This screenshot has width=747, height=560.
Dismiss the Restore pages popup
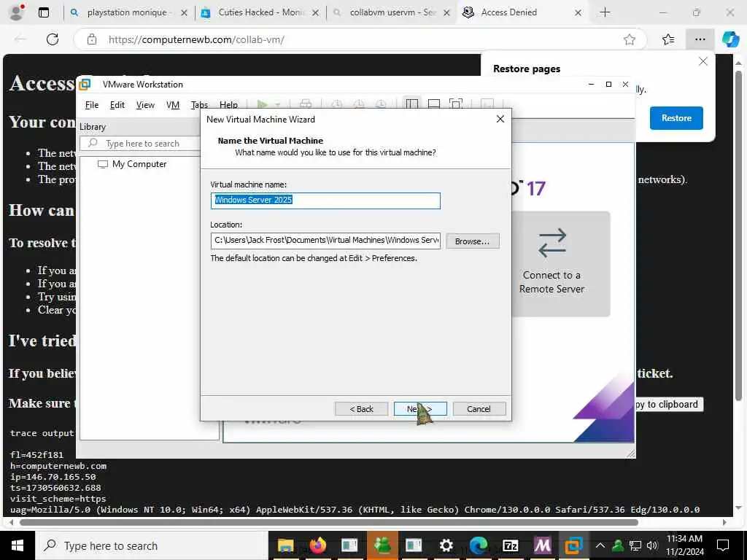(703, 61)
